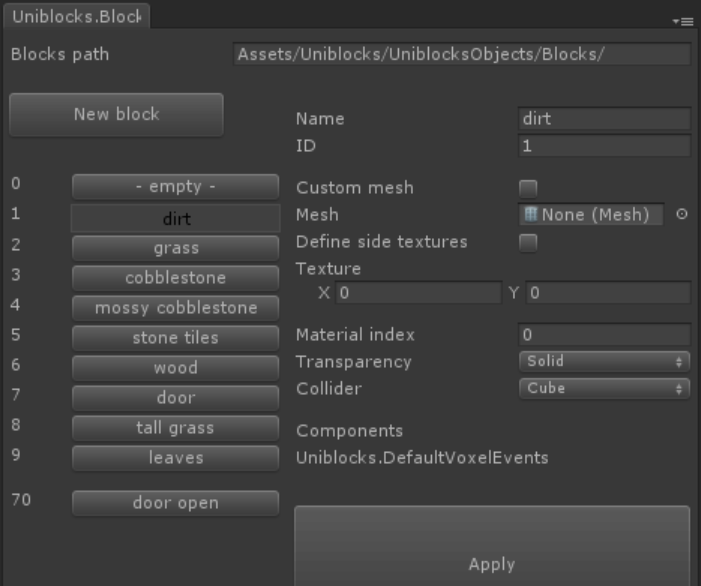Click the Material index input field
This screenshot has width=701, height=586.
click(x=604, y=335)
